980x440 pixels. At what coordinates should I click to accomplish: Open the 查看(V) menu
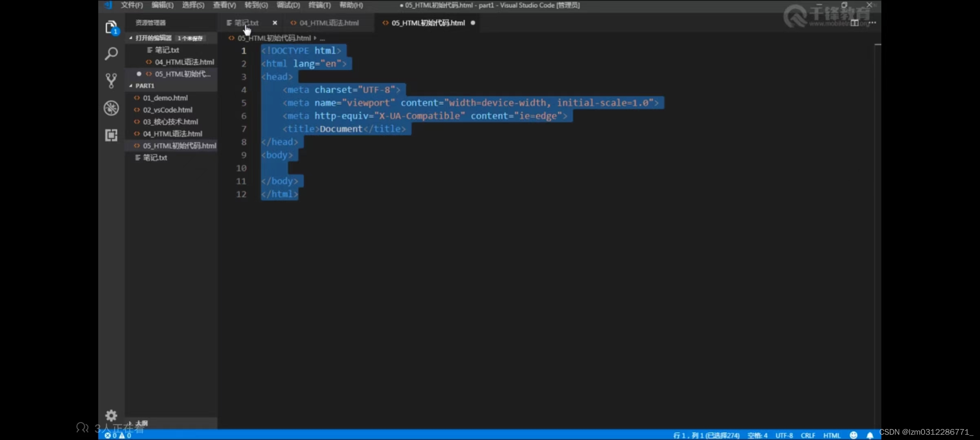tap(224, 5)
